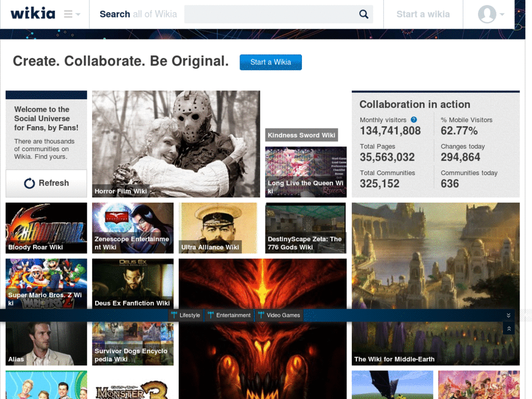Click Welcome to the Social Universe text
This screenshot has height=399, width=532.
pos(46,118)
